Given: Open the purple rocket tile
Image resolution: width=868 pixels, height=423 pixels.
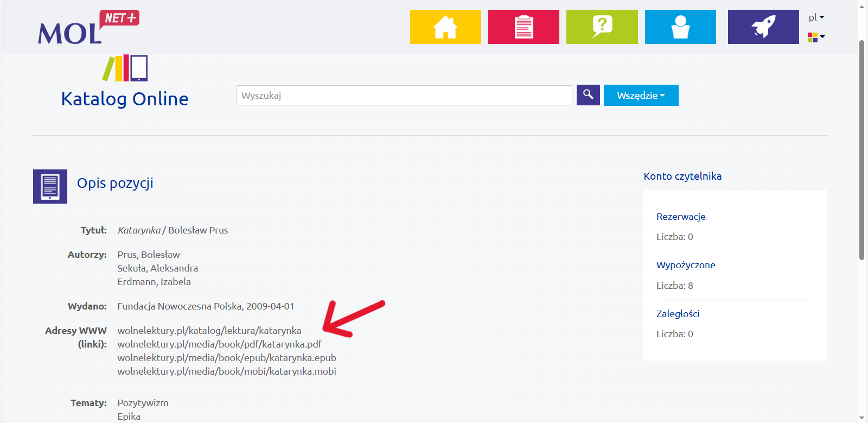Looking at the screenshot, I should pos(763,27).
